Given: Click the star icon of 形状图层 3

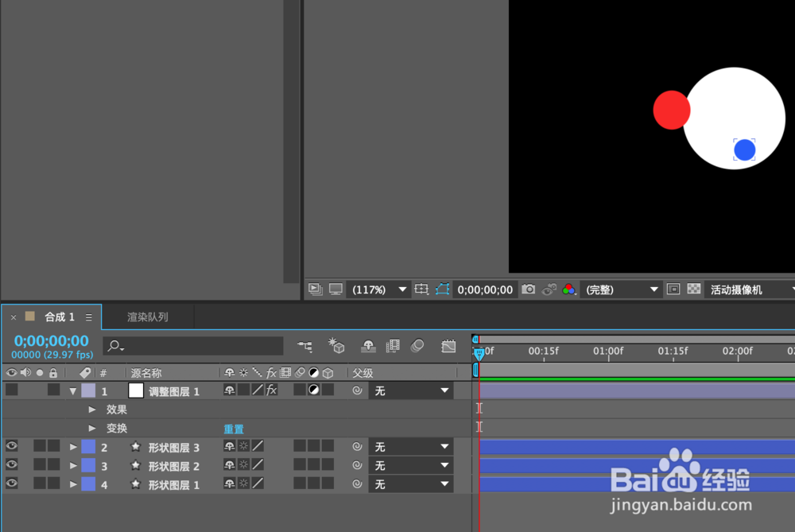Looking at the screenshot, I should [135, 447].
